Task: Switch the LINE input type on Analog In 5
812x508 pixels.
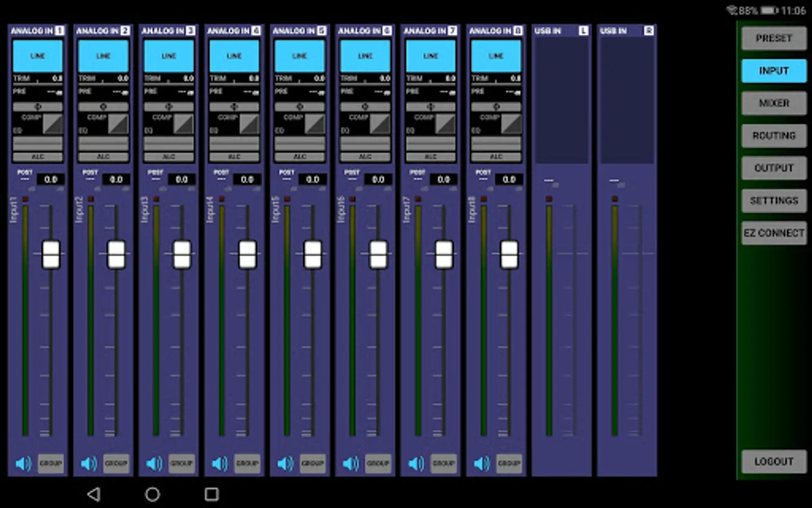Action: point(299,56)
